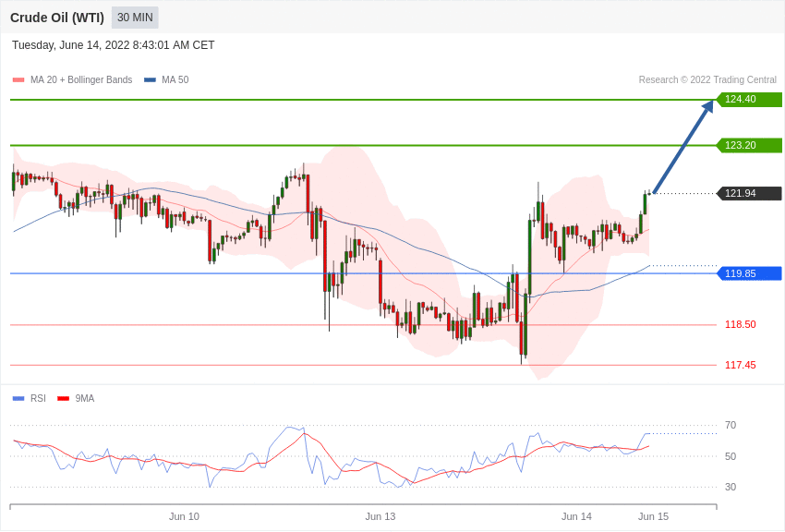The image size is (785, 532).
Task: Click the MA 50 legend label
Action: (x=175, y=79)
